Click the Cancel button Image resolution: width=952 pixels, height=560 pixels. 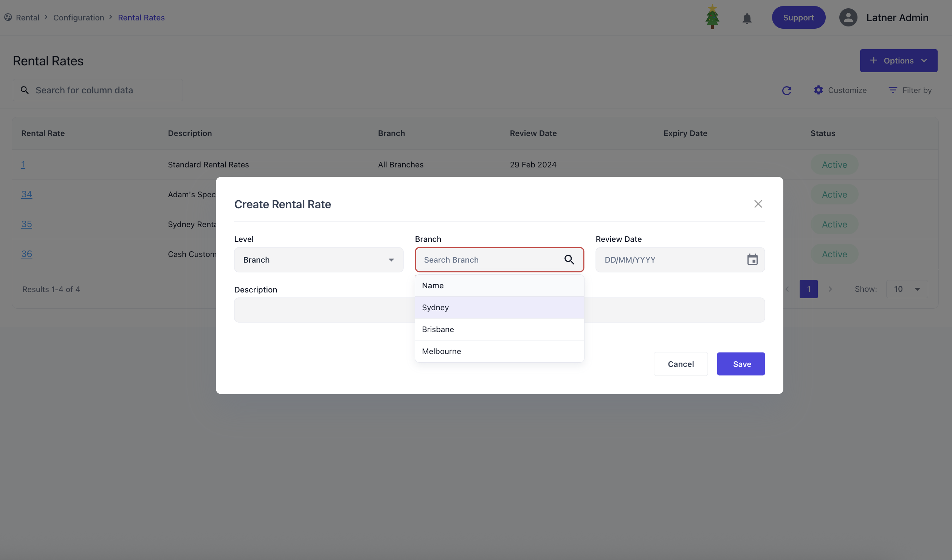tap(681, 364)
